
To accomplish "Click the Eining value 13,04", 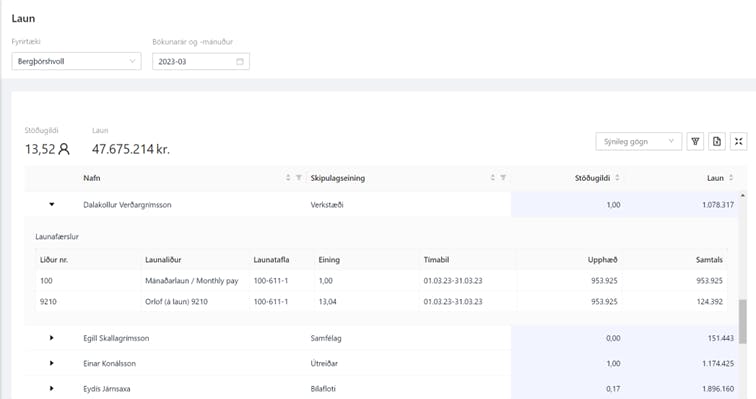I will (327, 302).
